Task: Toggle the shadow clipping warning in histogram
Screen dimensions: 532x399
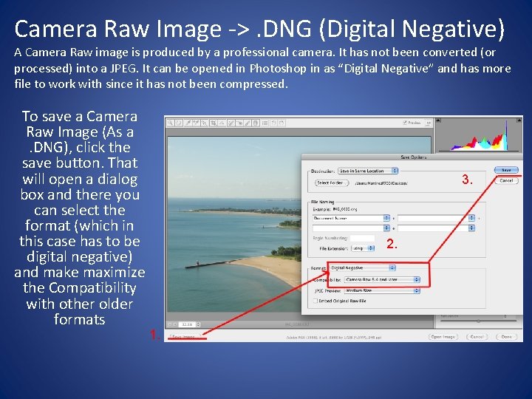Action: point(438,120)
